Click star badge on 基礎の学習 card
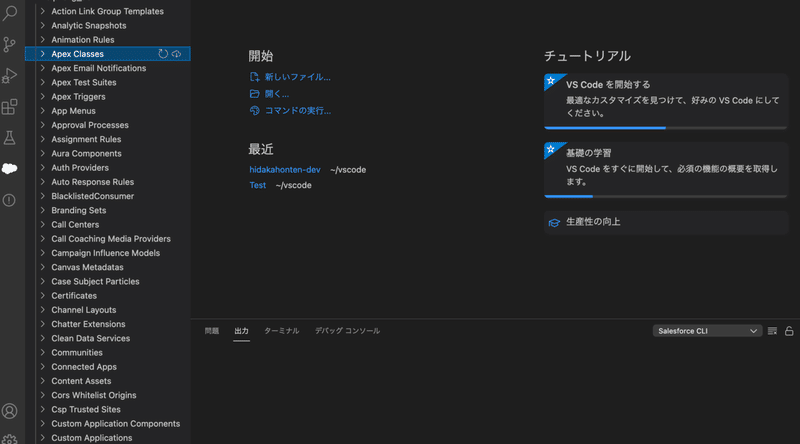800x444 pixels. (x=551, y=149)
